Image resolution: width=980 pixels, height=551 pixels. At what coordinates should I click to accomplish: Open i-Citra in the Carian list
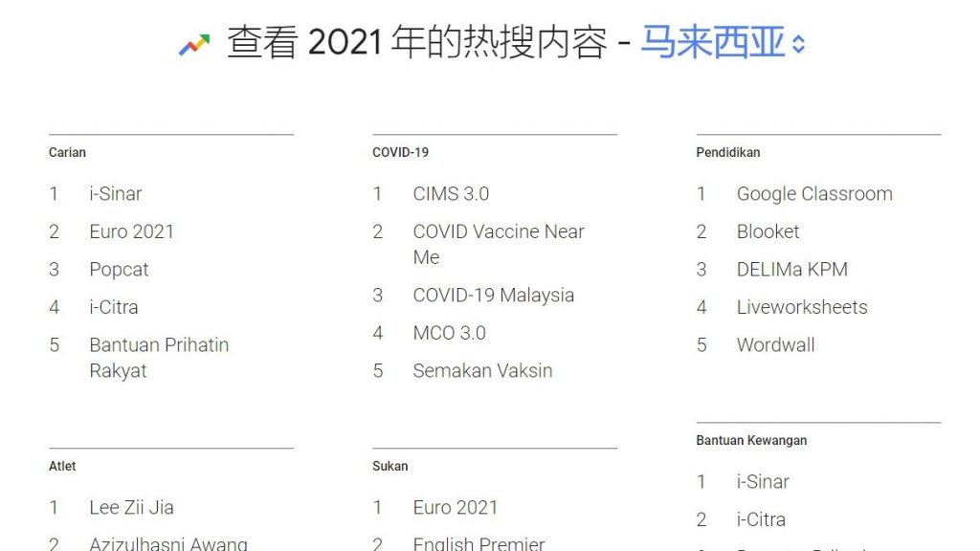pos(113,307)
